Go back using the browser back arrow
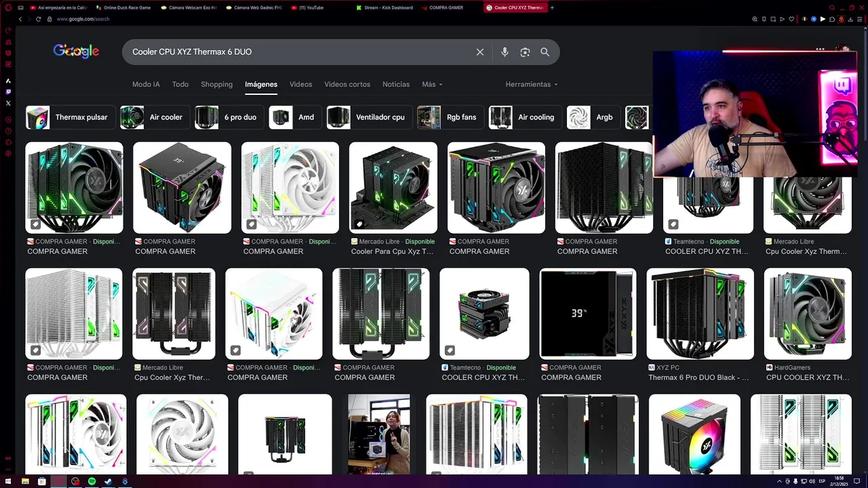Image resolution: width=868 pixels, height=488 pixels. pos(20,19)
